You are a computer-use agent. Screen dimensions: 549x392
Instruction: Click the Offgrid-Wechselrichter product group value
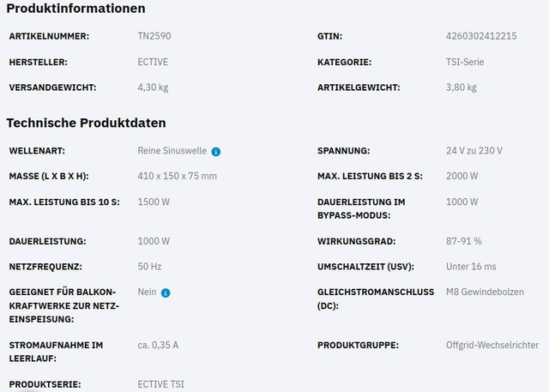point(492,345)
